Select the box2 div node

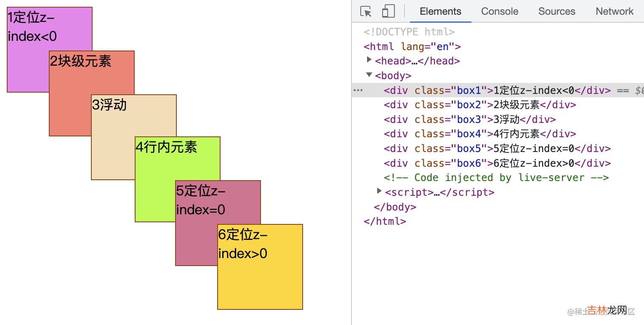pos(479,105)
